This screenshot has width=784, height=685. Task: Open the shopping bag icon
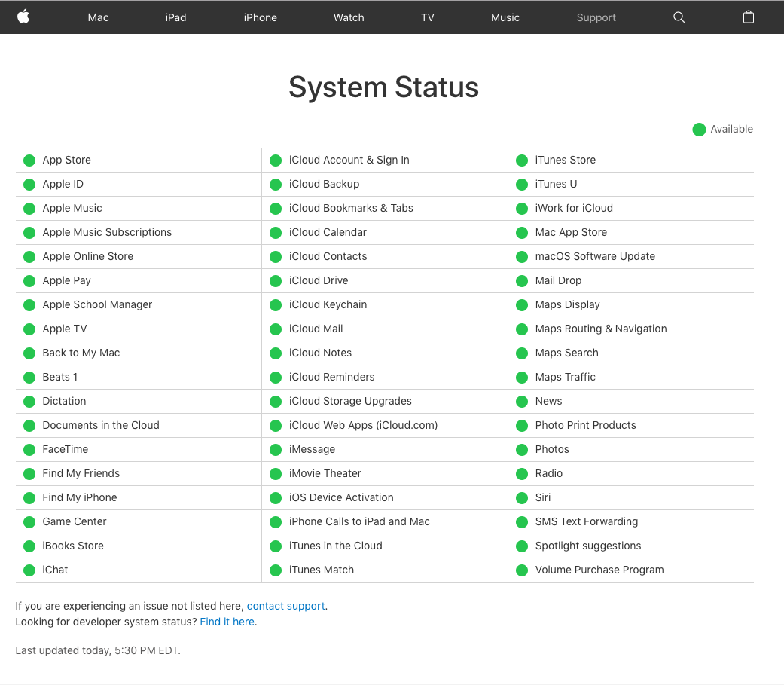pyautogui.click(x=748, y=17)
